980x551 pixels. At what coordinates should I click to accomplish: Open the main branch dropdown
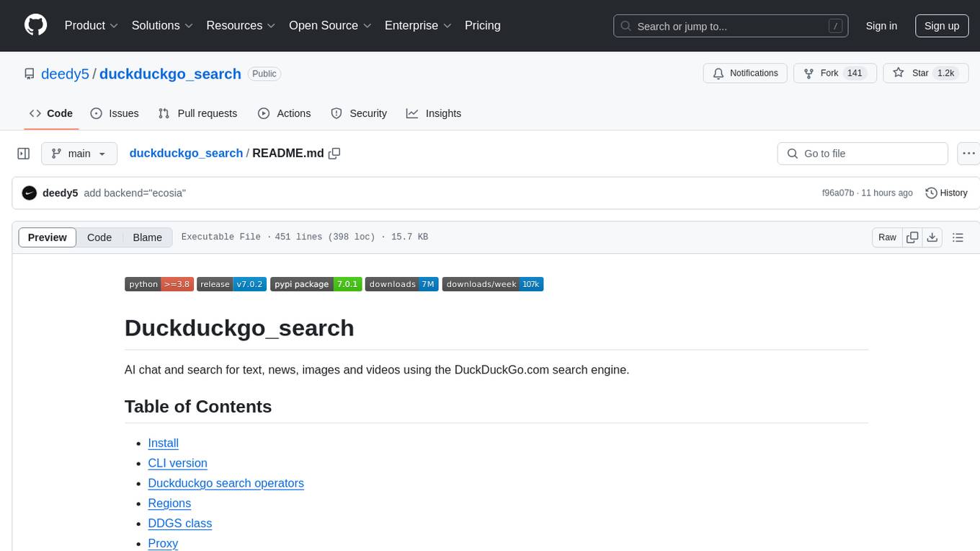79,154
